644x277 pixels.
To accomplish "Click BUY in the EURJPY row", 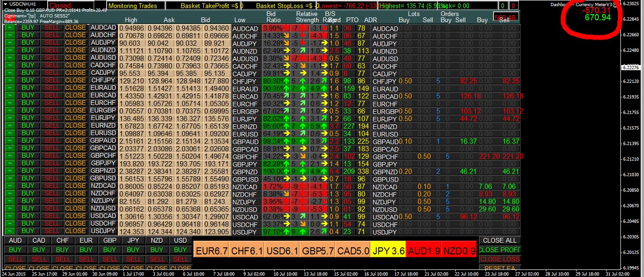I will click(28, 118).
